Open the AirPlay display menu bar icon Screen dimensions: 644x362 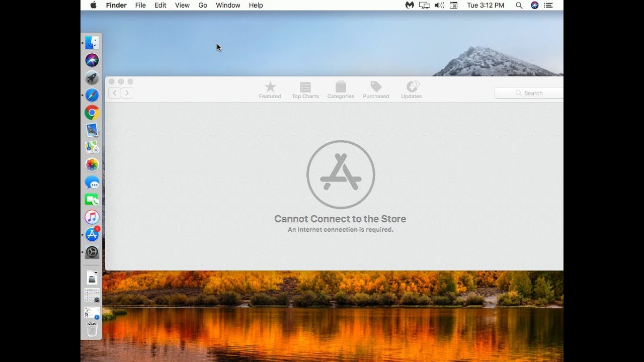pyautogui.click(x=425, y=5)
